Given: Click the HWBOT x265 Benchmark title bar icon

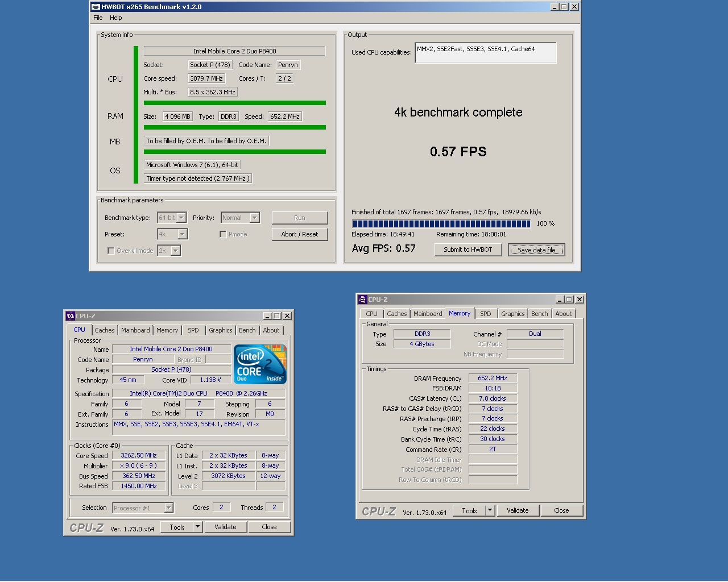Looking at the screenshot, I should [x=96, y=7].
